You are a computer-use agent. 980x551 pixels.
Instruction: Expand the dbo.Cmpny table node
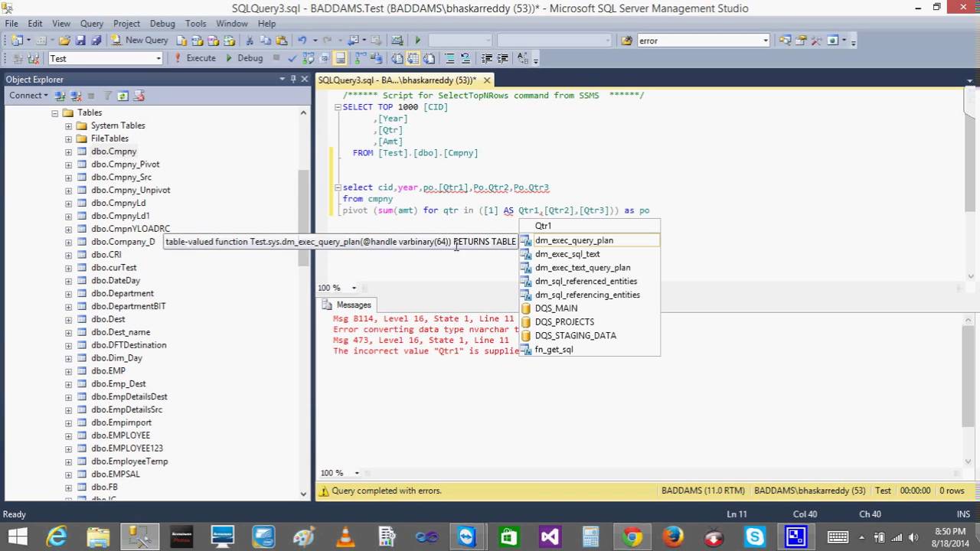pyautogui.click(x=68, y=152)
